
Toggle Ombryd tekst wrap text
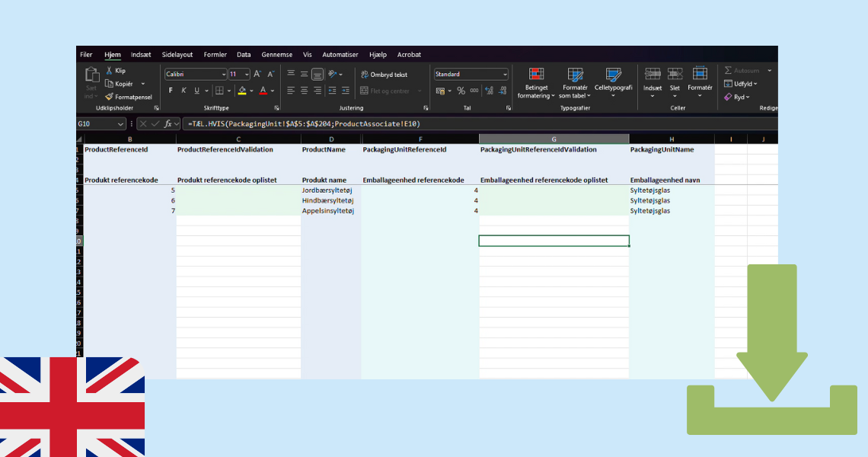(x=385, y=75)
